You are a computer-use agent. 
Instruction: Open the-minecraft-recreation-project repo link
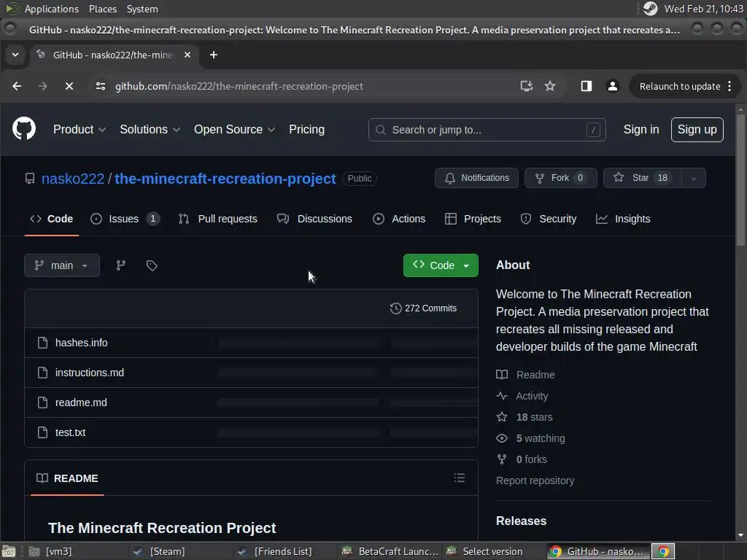(225, 179)
